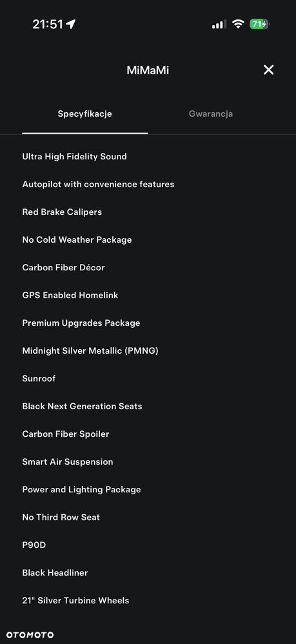Tap the battery status icon
Image resolution: width=296 pixels, height=644 pixels.
(x=259, y=25)
